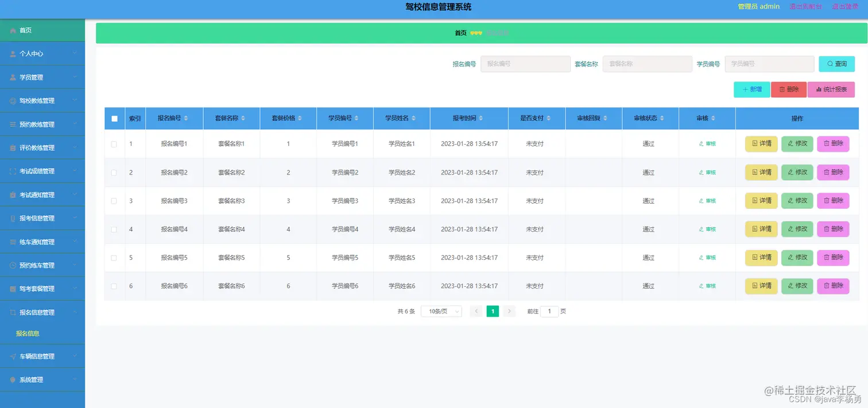Click the sort arrows on 学员编号 column
The width and height of the screenshot is (868, 408).
pos(356,118)
